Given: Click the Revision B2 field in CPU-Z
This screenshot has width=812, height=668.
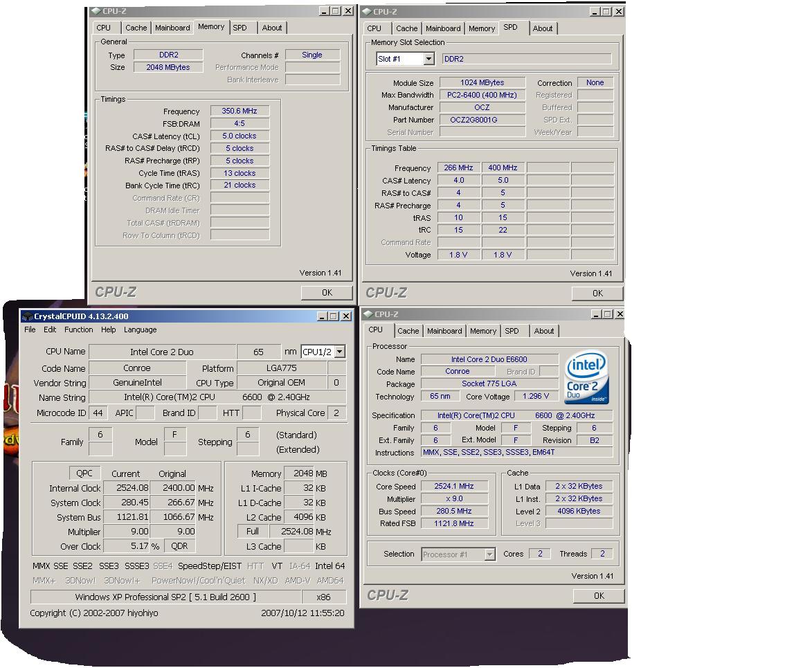Looking at the screenshot, I should point(595,440).
